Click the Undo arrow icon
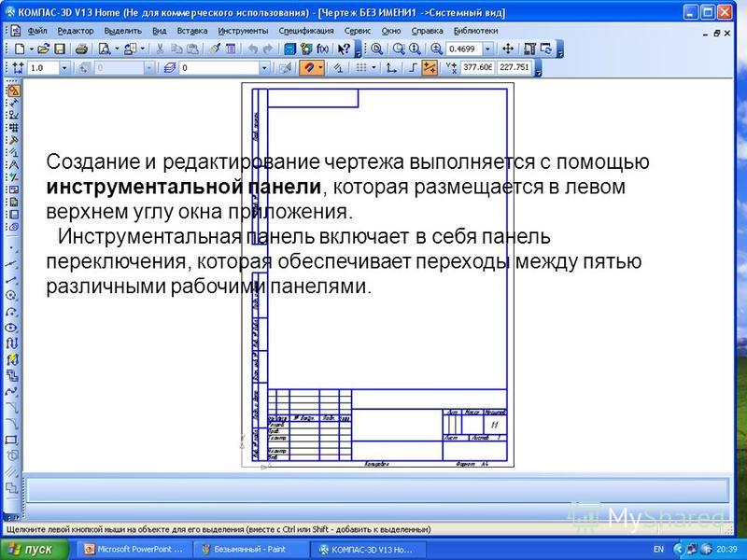 (253, 49)
